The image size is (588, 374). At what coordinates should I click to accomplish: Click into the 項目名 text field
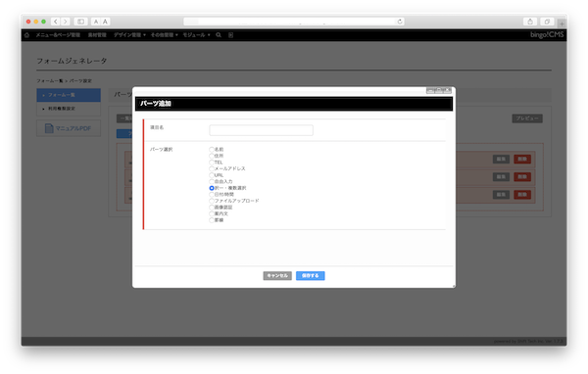tap(261, 130)
